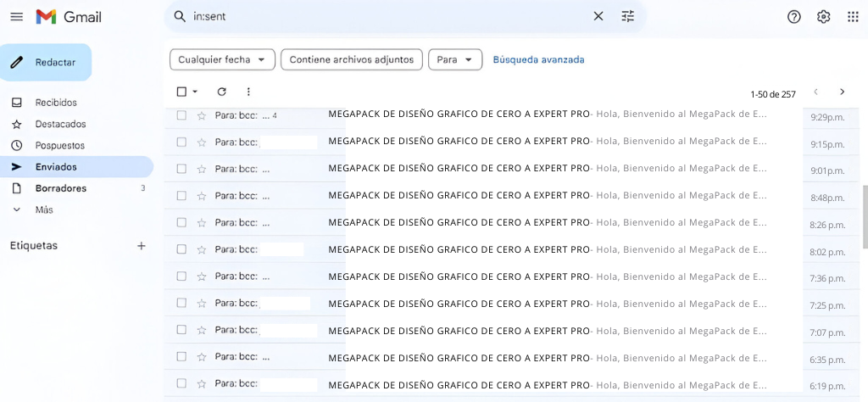Click in the in:sent search field
This screenshot has height=402, width=868.
click(381, 16)
